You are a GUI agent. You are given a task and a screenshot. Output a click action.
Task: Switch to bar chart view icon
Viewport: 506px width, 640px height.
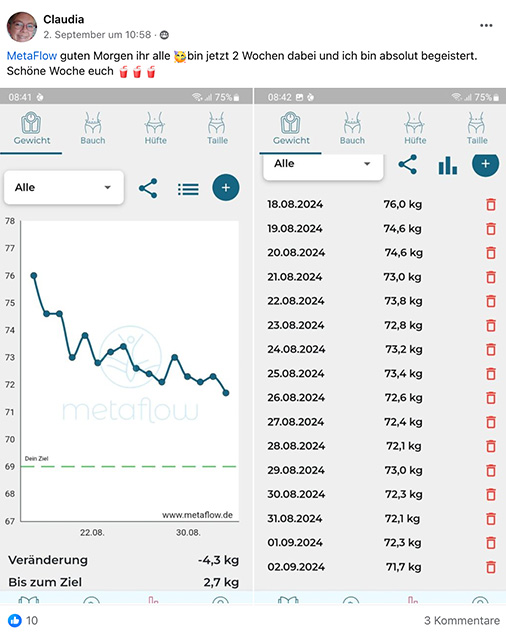(x=448, y=165)
